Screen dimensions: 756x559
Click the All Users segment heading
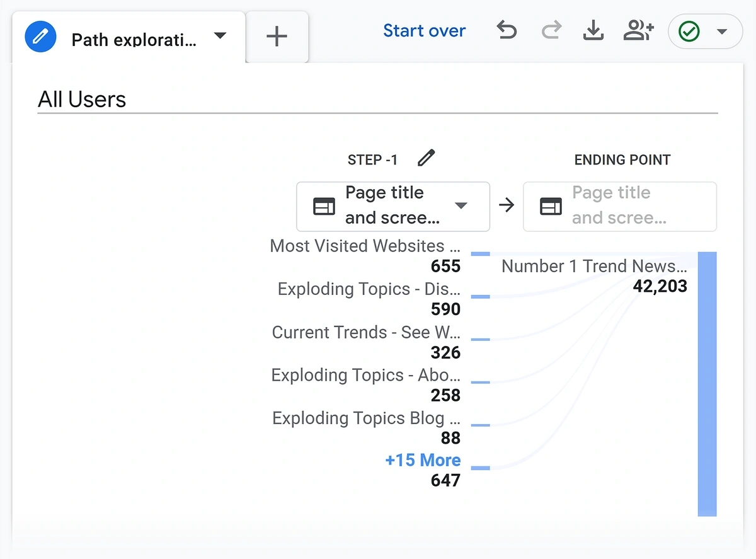coord(82,99)
